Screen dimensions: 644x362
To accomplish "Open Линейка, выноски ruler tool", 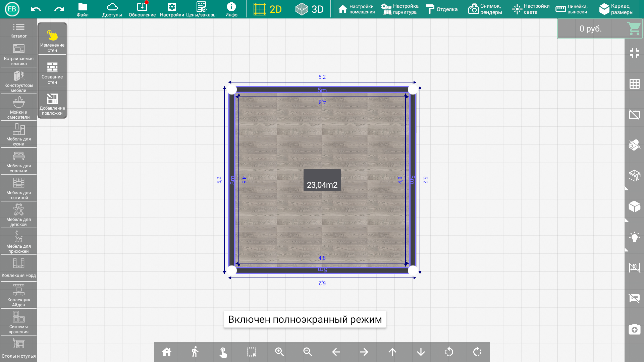I will [x=572, y=9].
